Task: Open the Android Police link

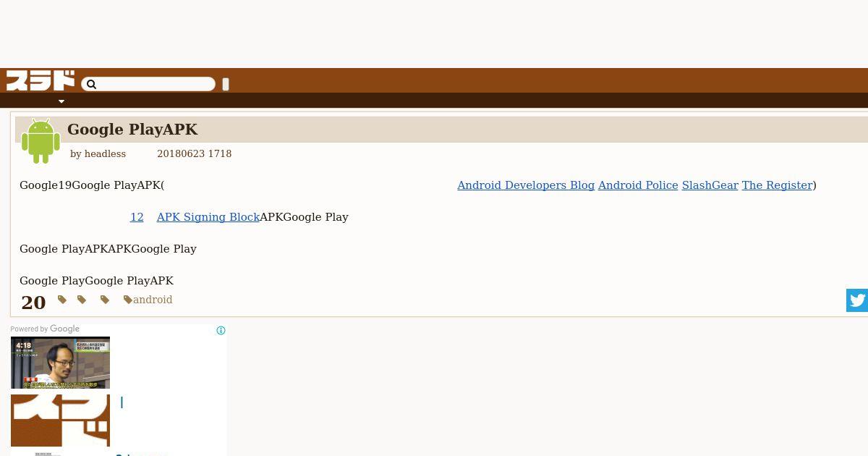Action: (x=638, y=185)
